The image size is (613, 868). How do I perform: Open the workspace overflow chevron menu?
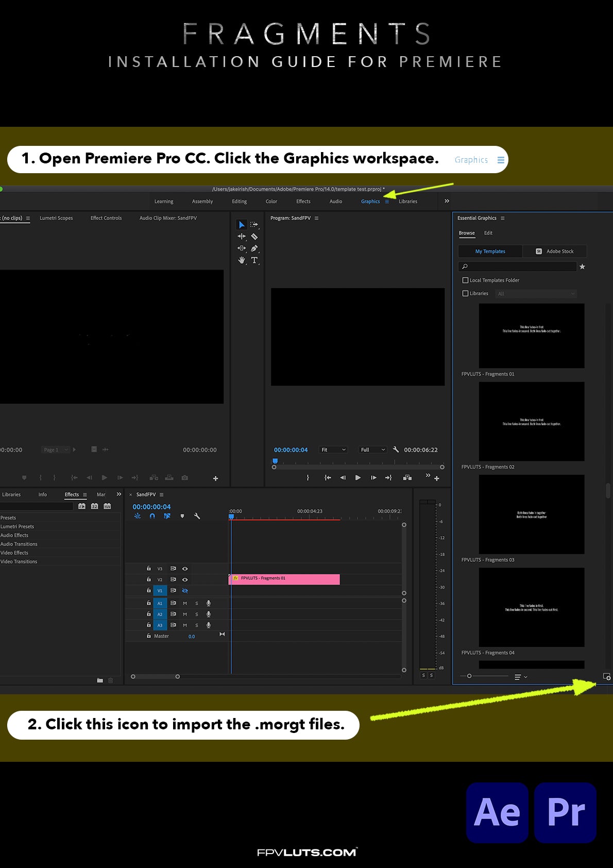point(447,201)
